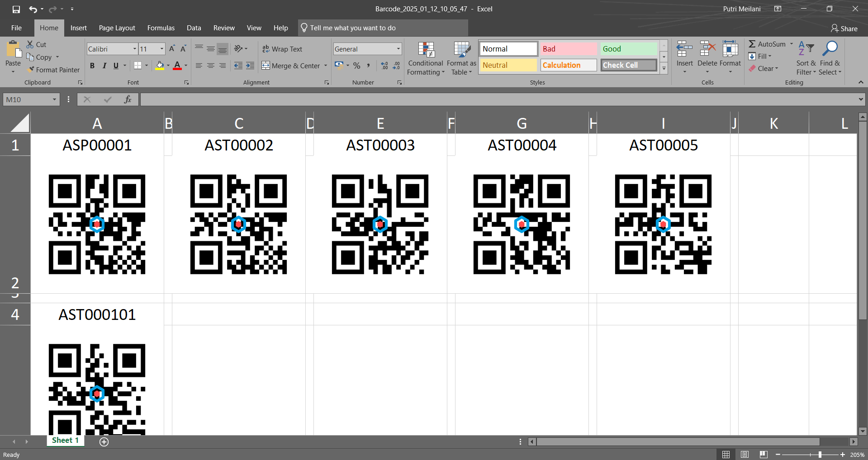This screenshot has width=868, height=460.
Task: Open the File menu
Action: (17, 28)
